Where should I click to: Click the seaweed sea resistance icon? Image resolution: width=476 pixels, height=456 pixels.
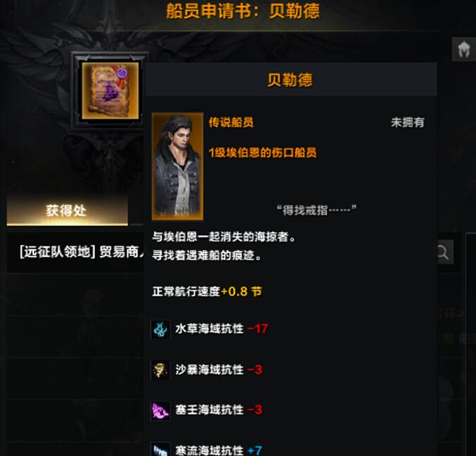160,329
